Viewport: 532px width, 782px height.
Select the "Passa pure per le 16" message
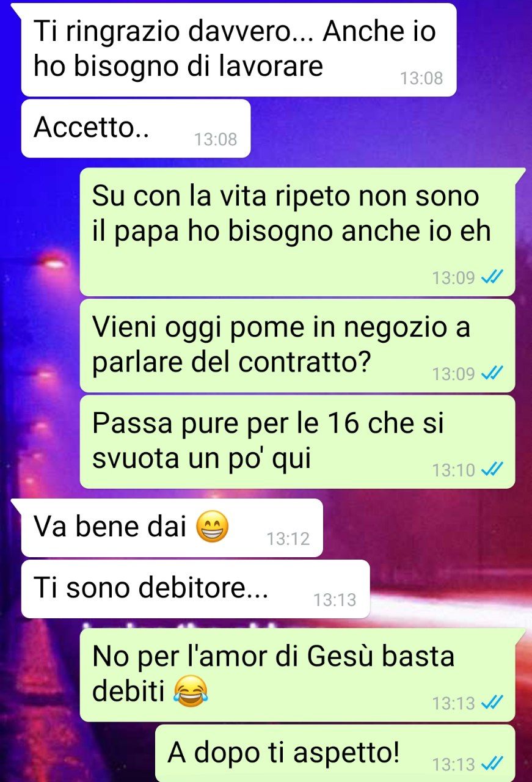(297, 442)
